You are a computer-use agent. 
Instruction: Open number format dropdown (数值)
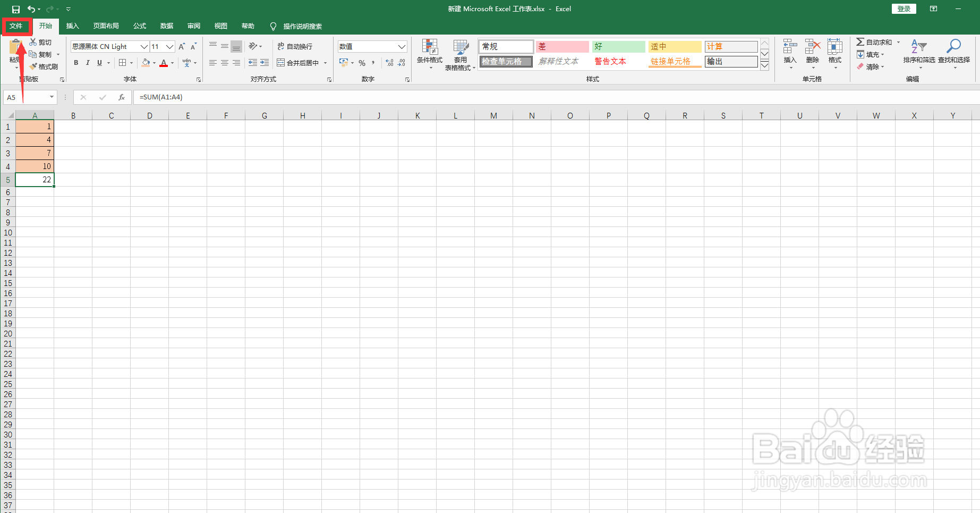(x=402, y=47)
